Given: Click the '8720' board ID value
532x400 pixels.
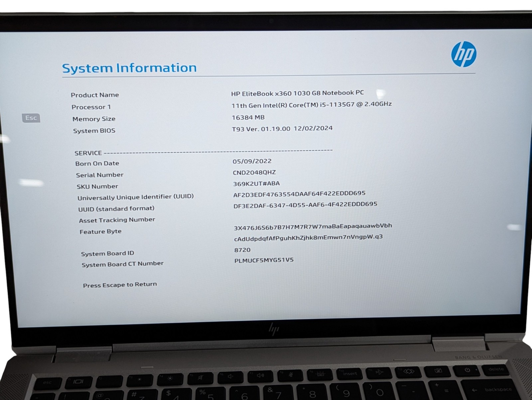Looking at the screenshot, I should [242, 250].
